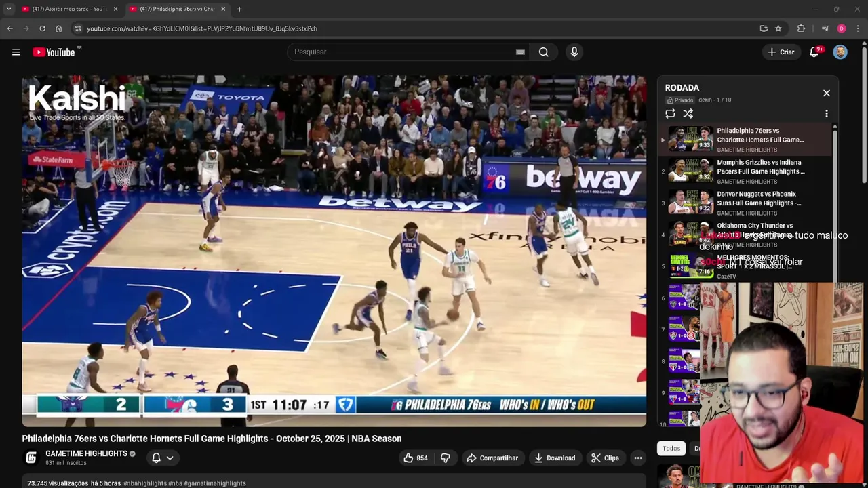Viewport: 868px width, 488px height.
Task: Open the subscription notification bell dropdown
Action: point(162,458)
